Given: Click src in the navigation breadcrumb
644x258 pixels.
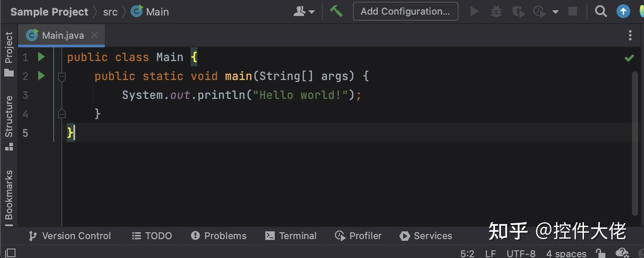Looking at the screenshot, I should (x=110, y=12).
